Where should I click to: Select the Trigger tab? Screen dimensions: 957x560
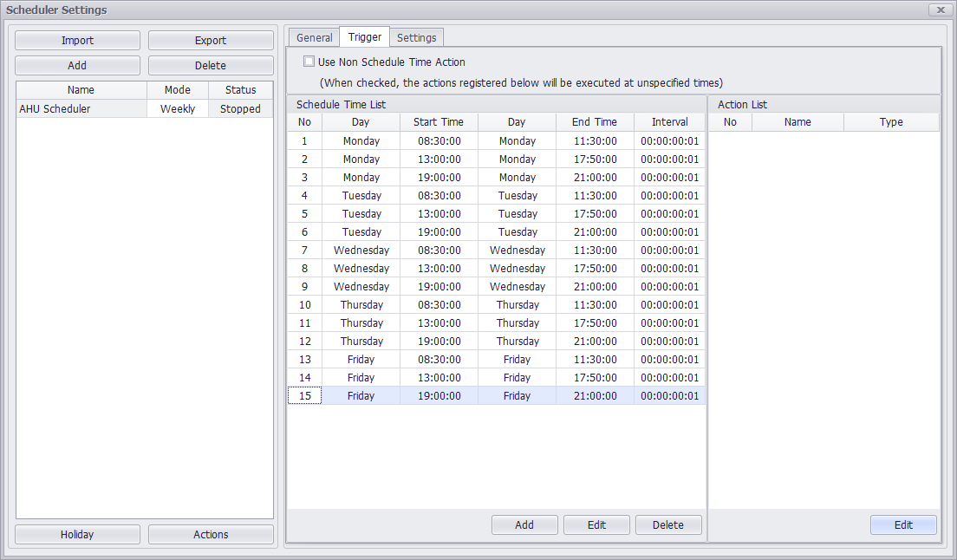pos(365,37)
